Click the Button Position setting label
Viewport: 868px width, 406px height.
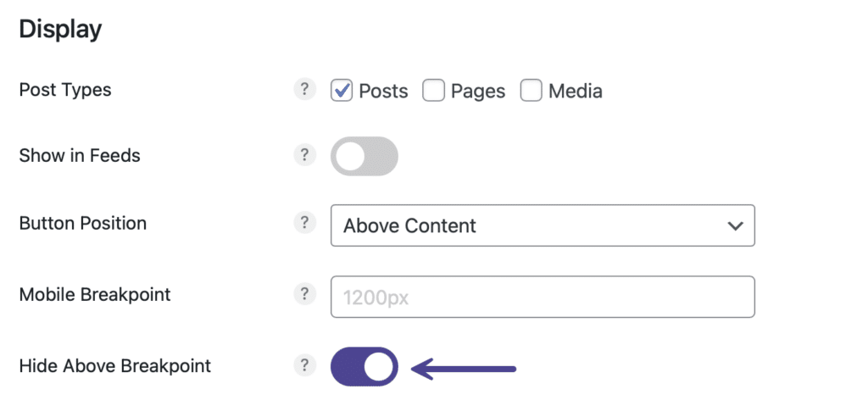pyautogui.click(x=83, y=223)
